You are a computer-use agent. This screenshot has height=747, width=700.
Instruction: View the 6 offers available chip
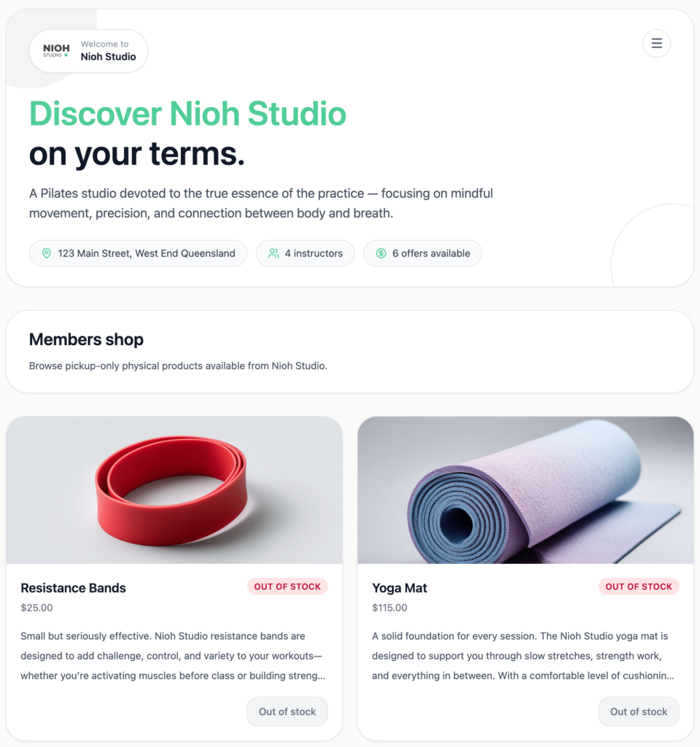[x=423, y=253]
